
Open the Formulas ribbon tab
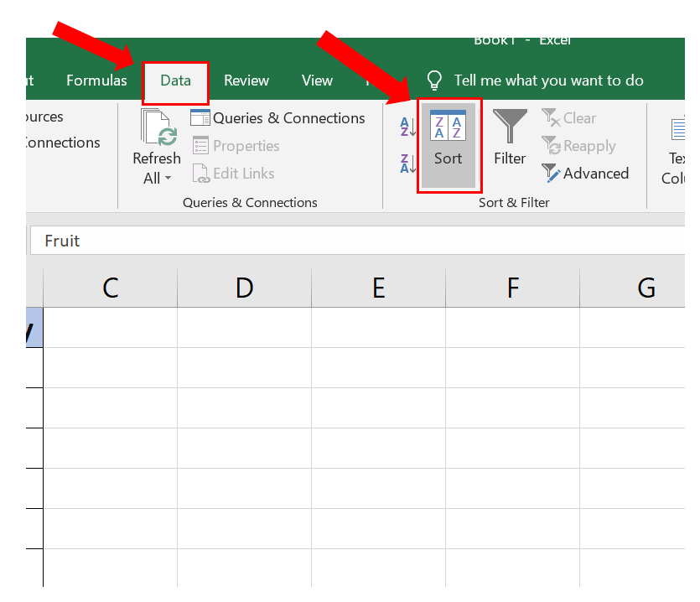(96, 80)
